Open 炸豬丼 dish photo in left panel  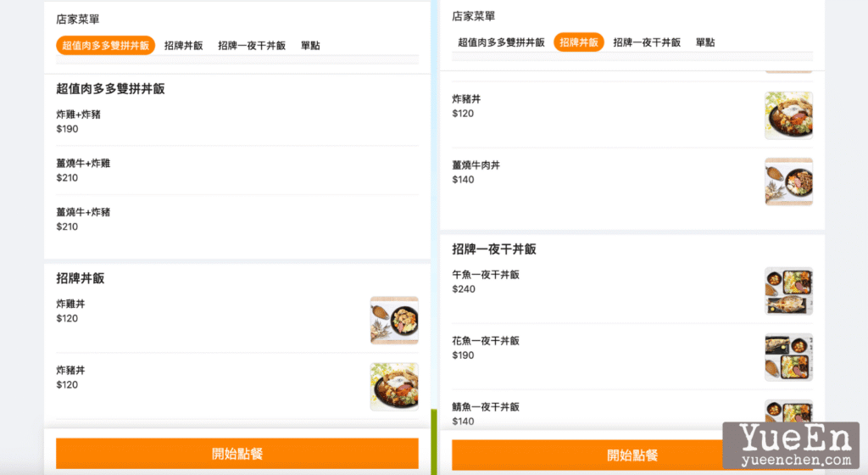click(x=394, y=386)
